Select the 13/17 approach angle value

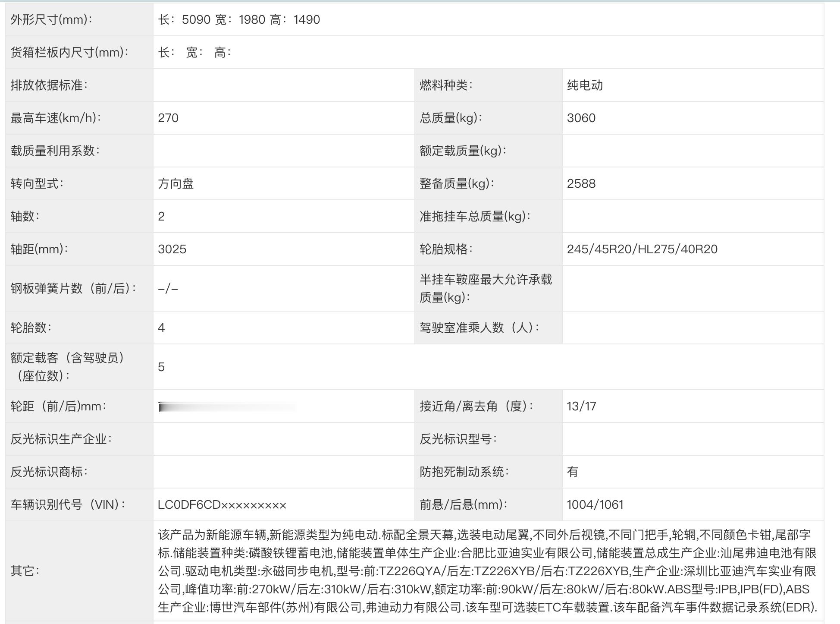click(581, 407)
